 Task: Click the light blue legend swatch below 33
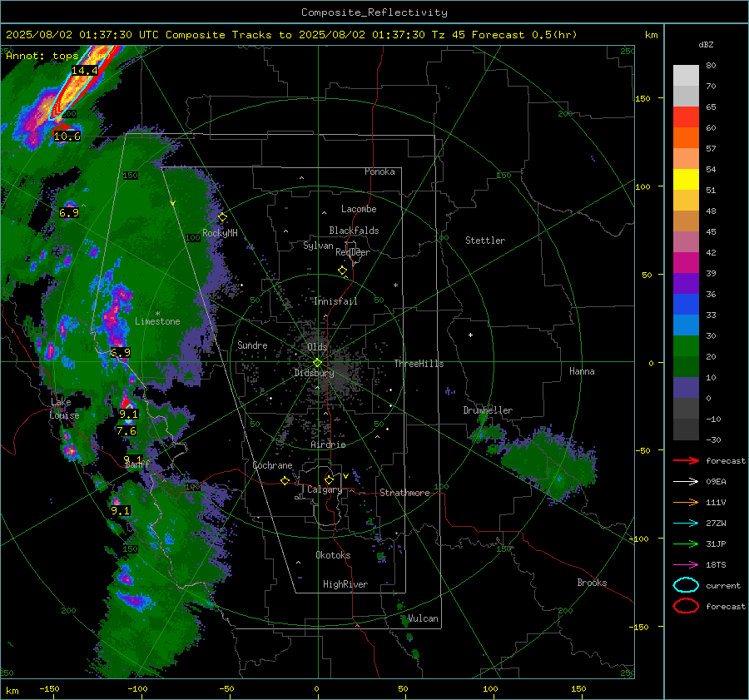[x=686, y=325]
